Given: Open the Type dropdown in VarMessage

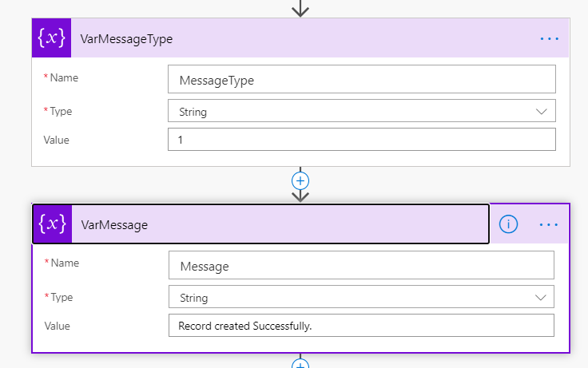Looking at the screenshot, I should point(361,297).
